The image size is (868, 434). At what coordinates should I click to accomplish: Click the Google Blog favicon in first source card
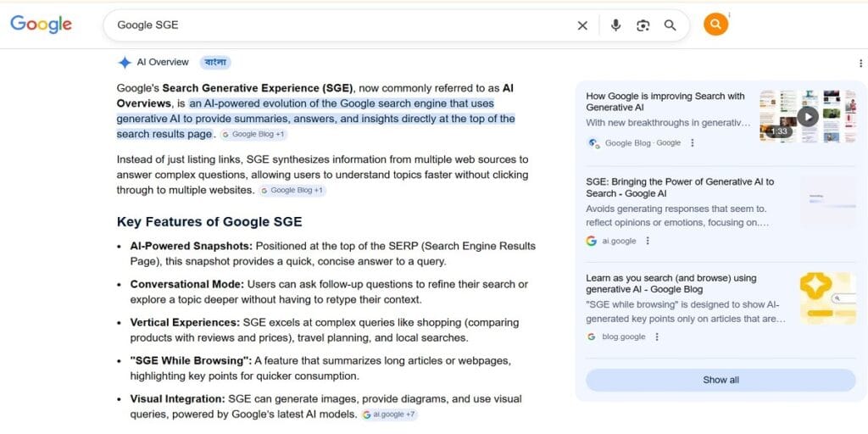tap(593, 142)
